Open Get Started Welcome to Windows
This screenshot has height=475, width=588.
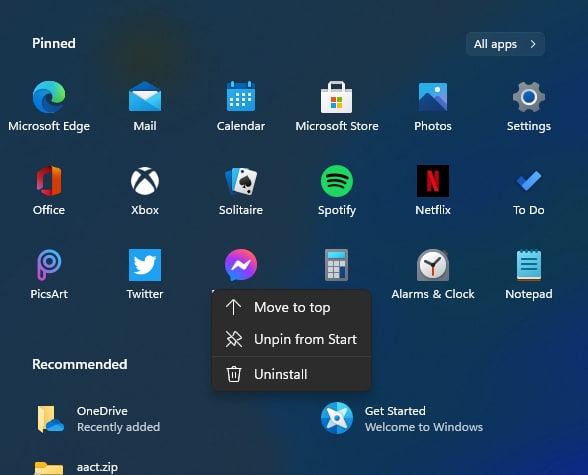pos(402,419)
